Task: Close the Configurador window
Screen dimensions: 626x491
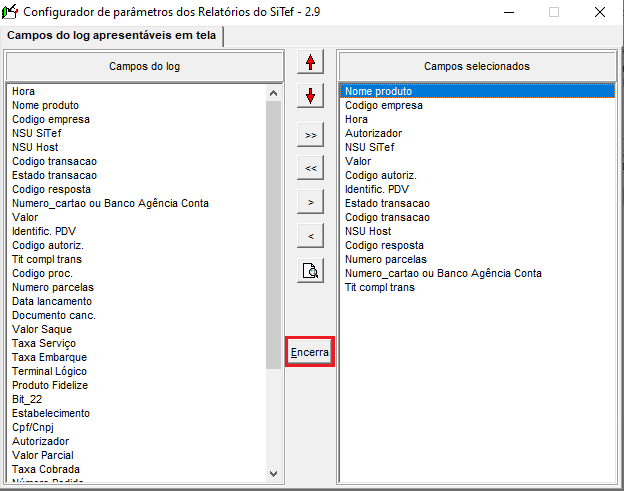Action: [600, 12]
